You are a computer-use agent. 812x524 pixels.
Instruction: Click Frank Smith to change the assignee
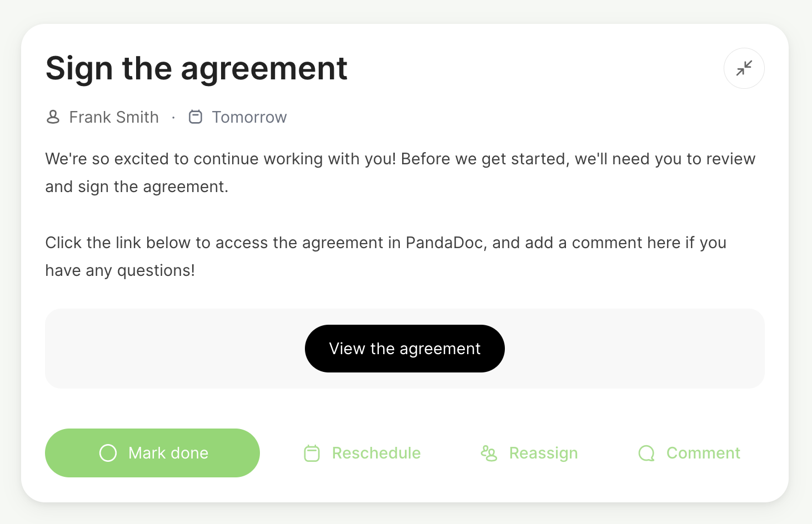tap(114, 117)
